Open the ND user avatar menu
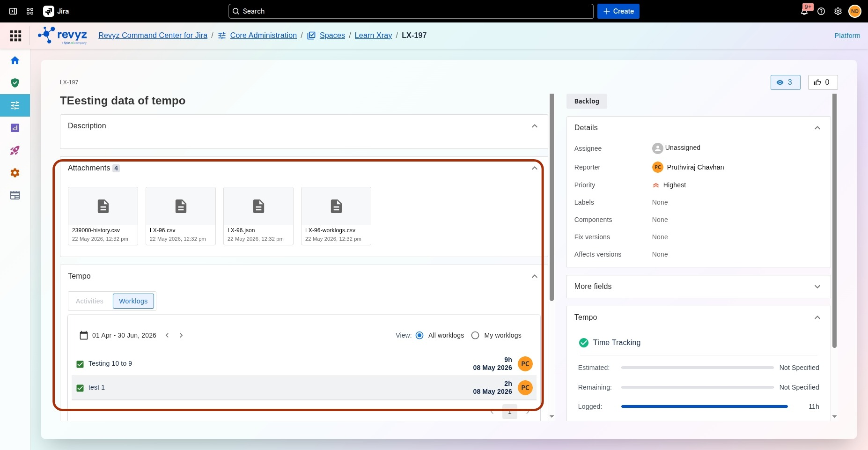Image resolution: width=868 pixels, height=450 pixels. coord(855,11)
